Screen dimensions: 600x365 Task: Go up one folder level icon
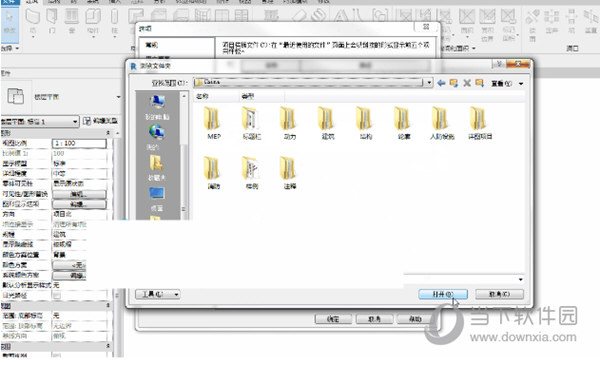(454, 83)
